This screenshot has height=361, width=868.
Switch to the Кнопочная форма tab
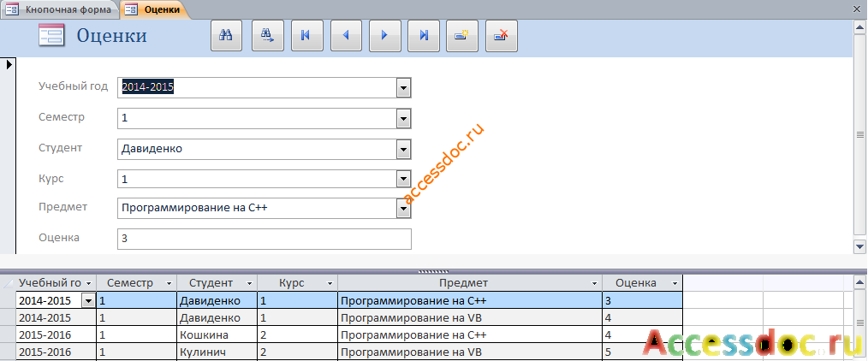click(x=62, y=9)
